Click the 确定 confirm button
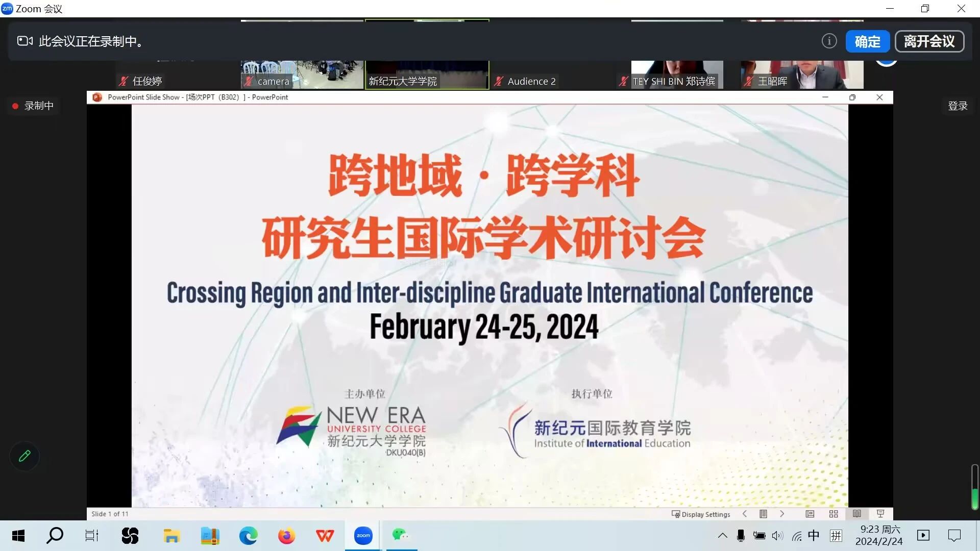This screenshot has height=551, width=980. [867, 41]
